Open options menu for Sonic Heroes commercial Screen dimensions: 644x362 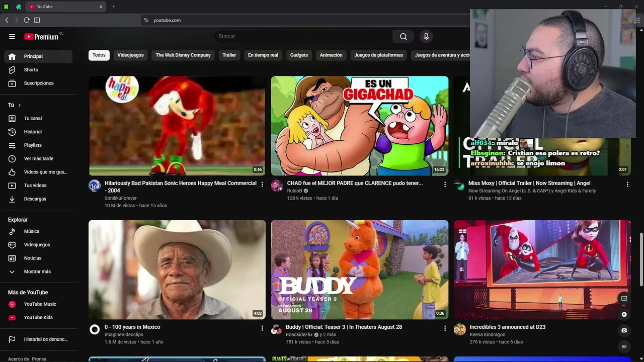coord(262,185)
